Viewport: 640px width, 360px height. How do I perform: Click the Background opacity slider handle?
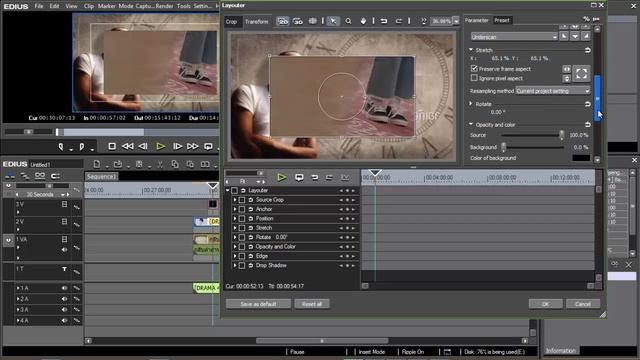[503, 147]
